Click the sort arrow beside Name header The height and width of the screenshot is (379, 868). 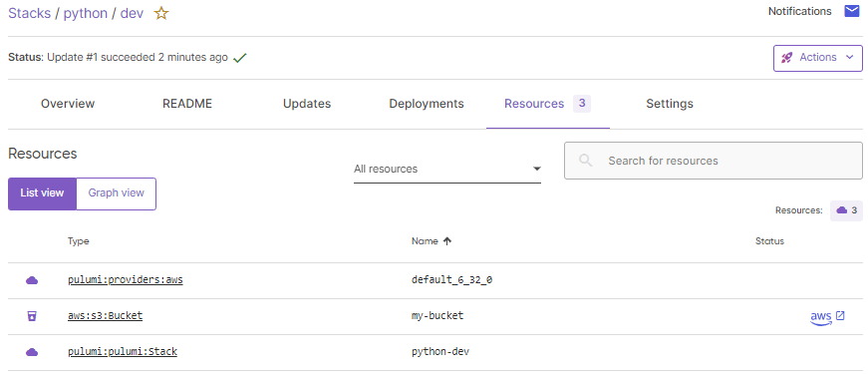click(x=447, y=241)
